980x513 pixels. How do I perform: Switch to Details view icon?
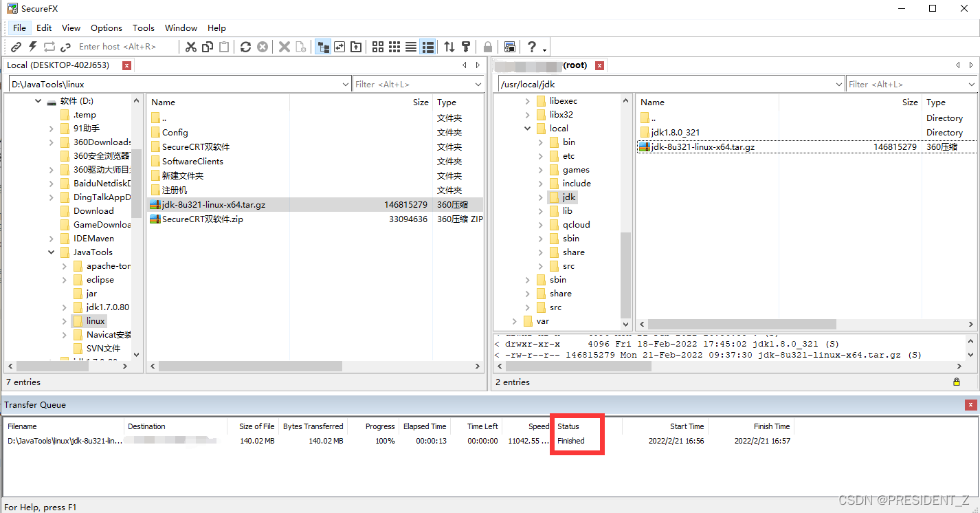pyautogui.click(x=427, y=47)
